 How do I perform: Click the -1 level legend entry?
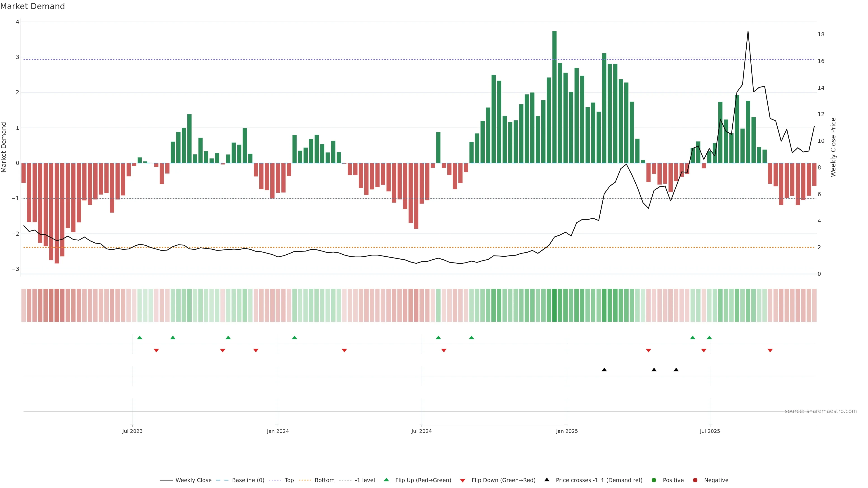click(365, 480)
